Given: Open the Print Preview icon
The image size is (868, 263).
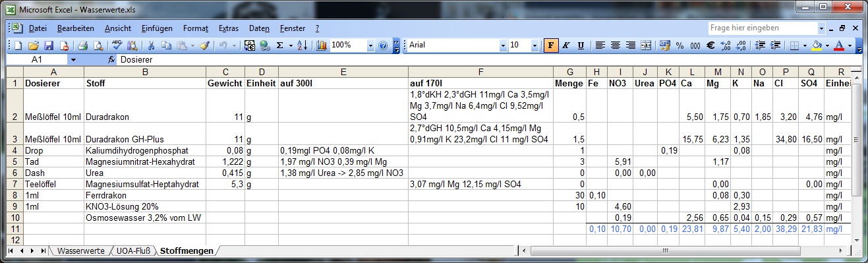Looking at the screenshot, I should pos(98,45).
